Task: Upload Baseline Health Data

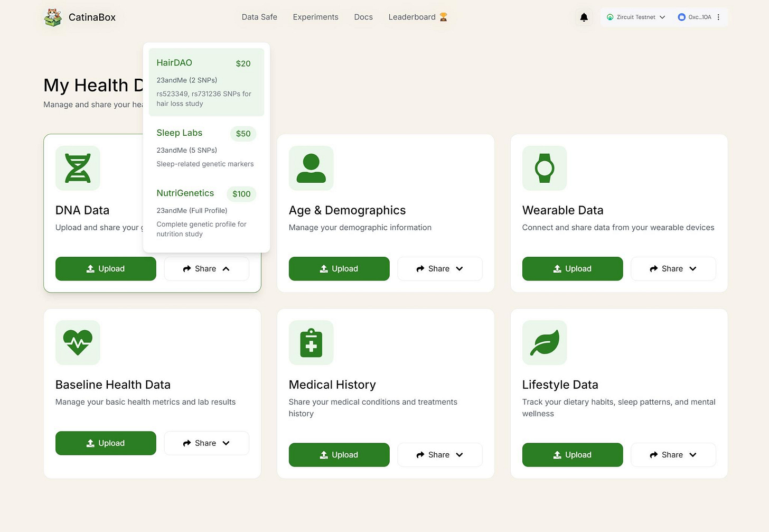Action: (x=106, y=443)
